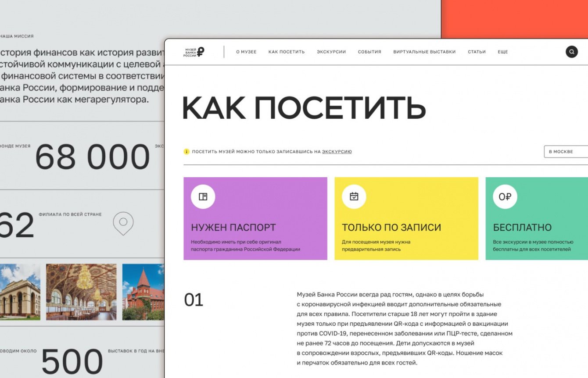Click the location pin icon in the back page
Viewport: 588px width, 378px height.
123,223
